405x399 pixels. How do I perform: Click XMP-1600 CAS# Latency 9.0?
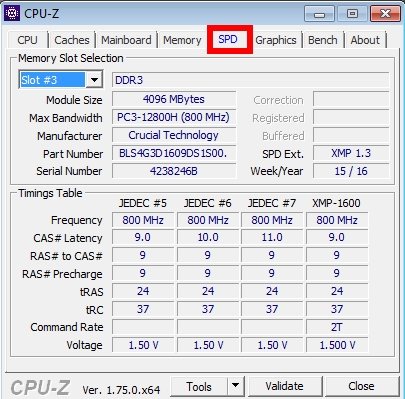[x=337, y=237]
